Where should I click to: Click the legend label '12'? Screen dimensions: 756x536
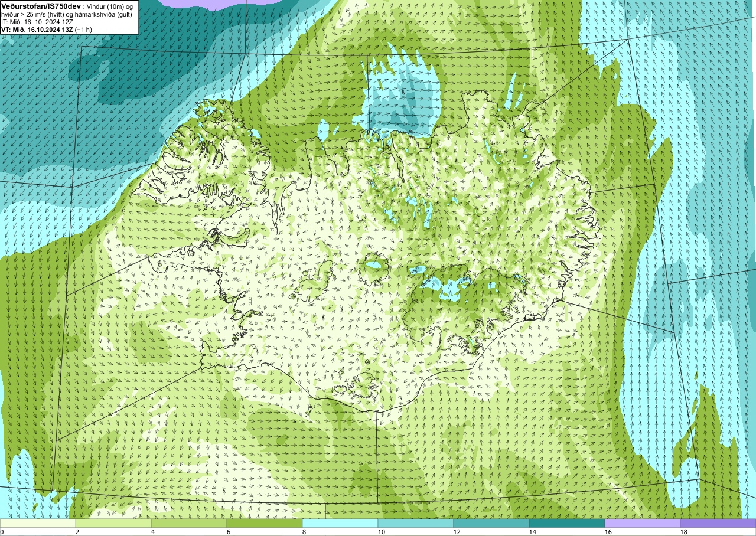pyautogui.click(x=457, y=532)
